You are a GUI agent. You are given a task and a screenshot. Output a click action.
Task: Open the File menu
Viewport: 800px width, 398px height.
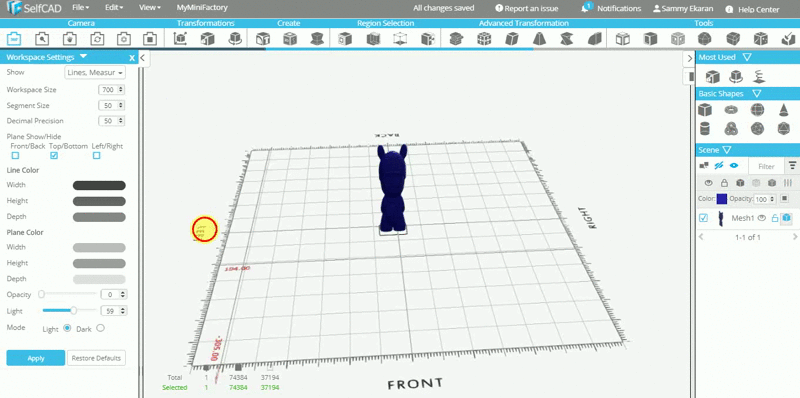(81, 8)
